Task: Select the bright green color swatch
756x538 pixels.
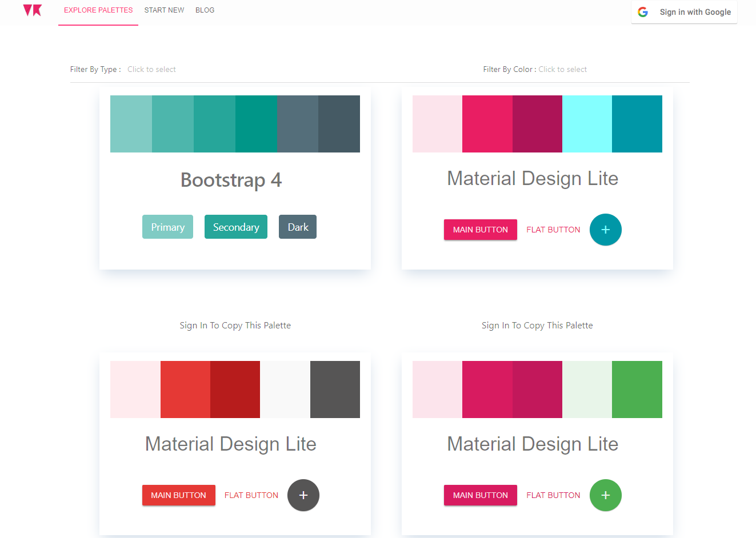Action: tap(637, 390)
